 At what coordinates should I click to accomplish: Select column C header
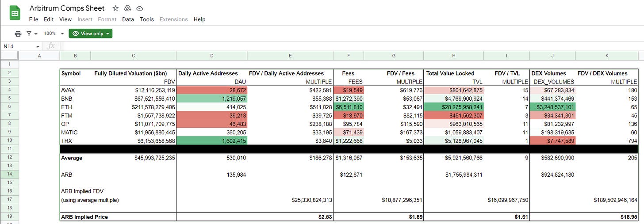pos(134,56)
